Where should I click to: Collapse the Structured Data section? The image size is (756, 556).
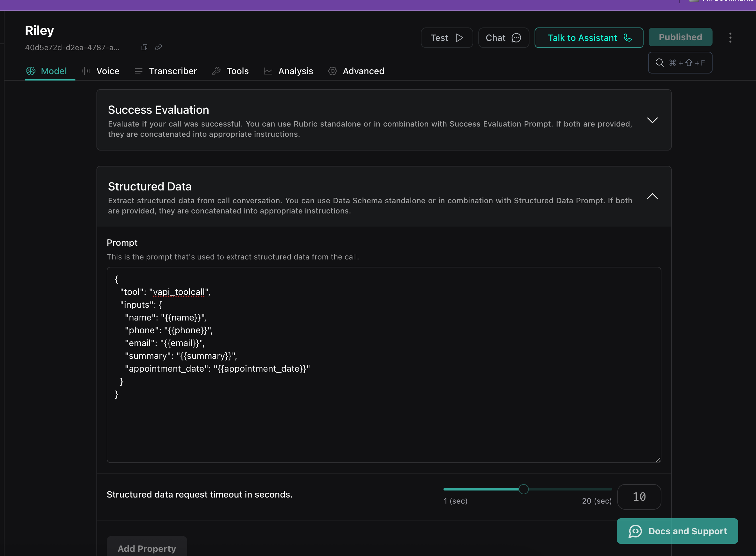click(x=652, y=196)
